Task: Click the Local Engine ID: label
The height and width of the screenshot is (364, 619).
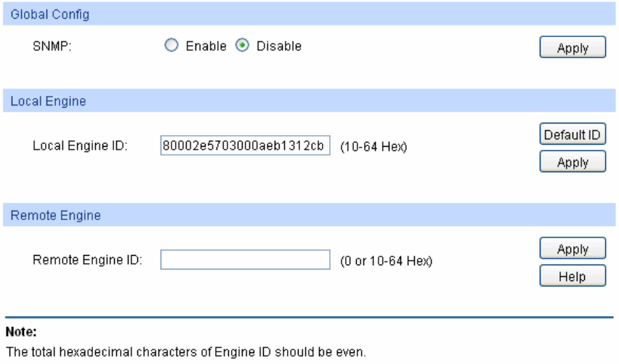Action: pos(81,146)
